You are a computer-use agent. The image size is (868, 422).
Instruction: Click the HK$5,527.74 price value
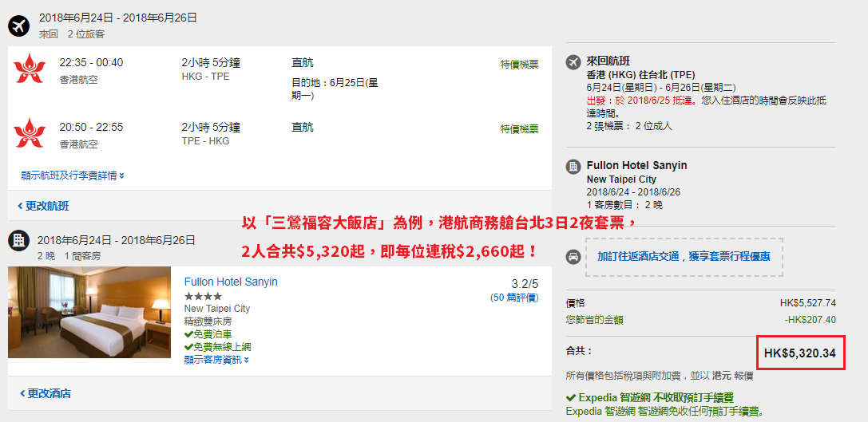(x=807, y=303)
